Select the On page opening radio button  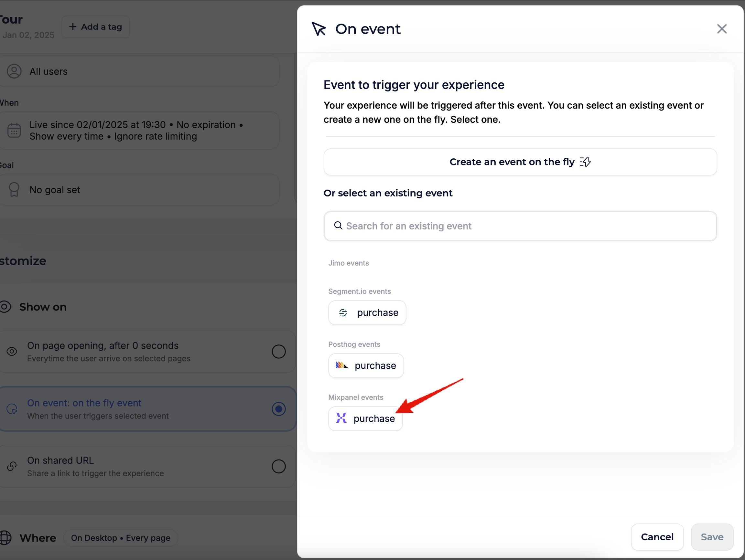(x=278, y=351)
